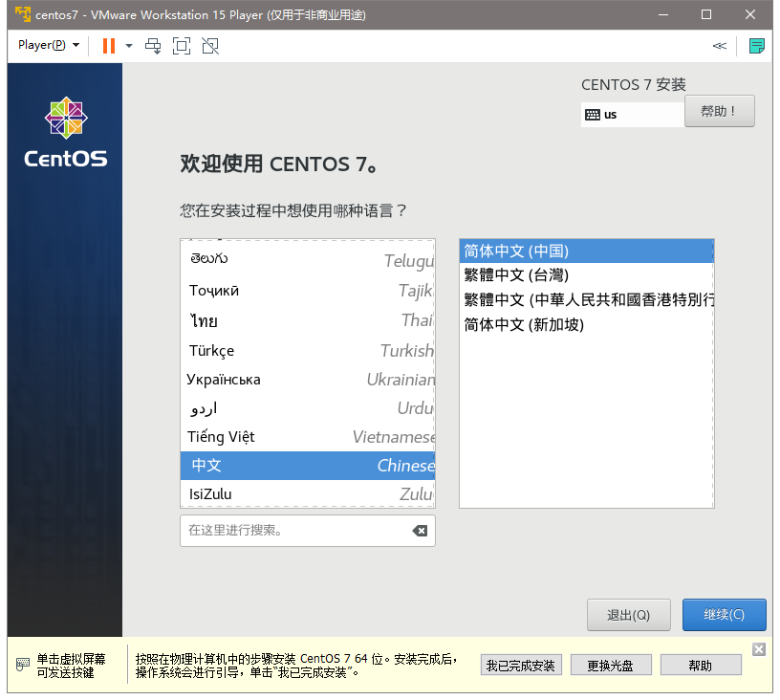Clear the language search field icon

420,531
